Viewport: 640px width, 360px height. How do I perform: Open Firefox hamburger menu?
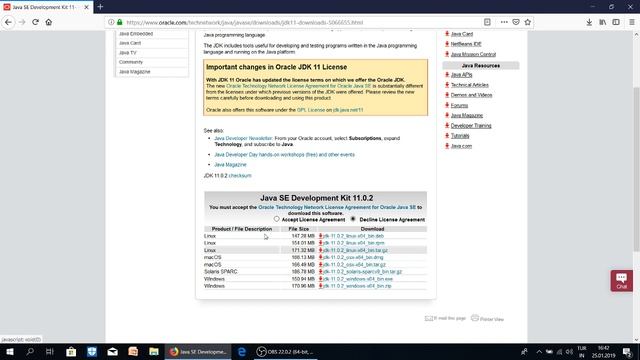click(631, 22)
